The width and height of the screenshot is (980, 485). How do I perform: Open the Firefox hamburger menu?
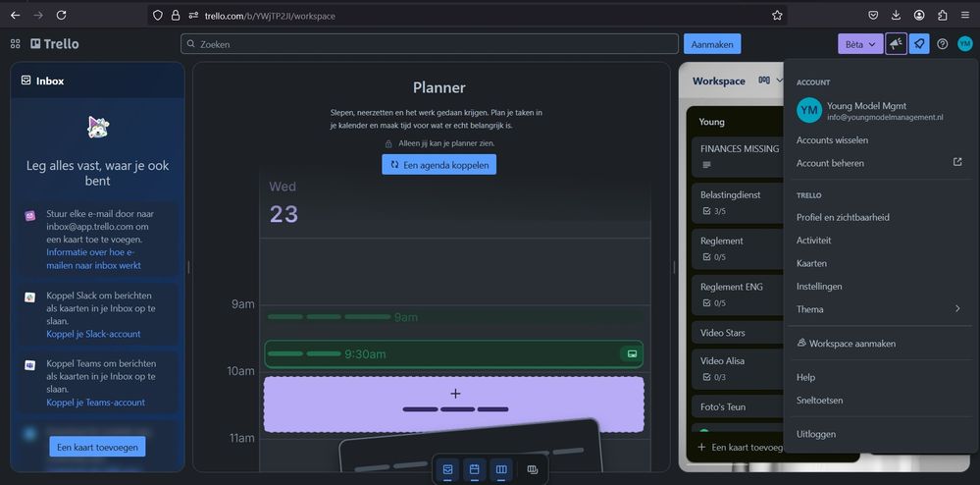tap(965, 16)
